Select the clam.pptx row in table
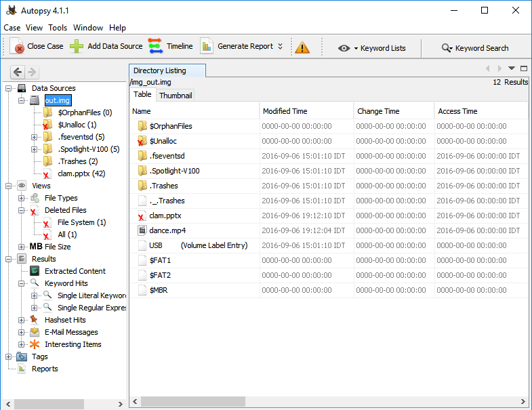This screenshot has width=532, height=410. pyautogui.click(x=165, y=216)
